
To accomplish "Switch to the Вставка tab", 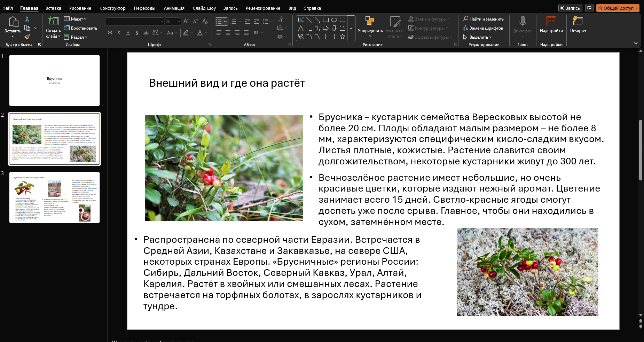I will pyautogui.click(x=53, y=8).
